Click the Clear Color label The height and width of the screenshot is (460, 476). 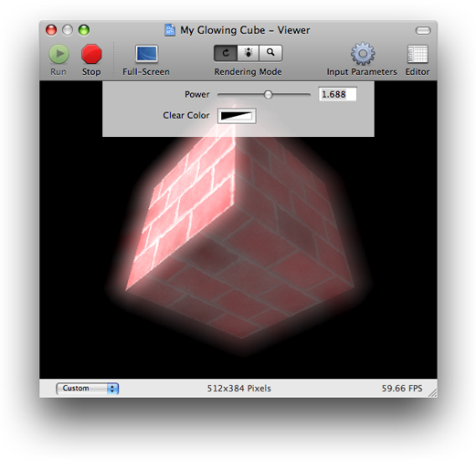(186, 115)
